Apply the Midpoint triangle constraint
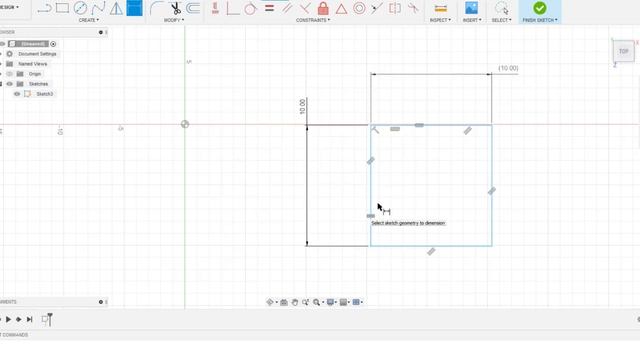 [x=341, y=8]
